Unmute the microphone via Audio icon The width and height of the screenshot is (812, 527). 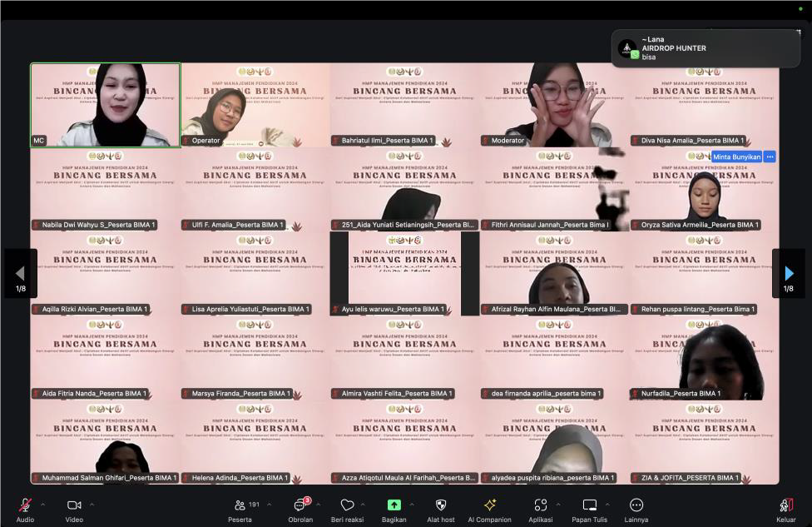25,505
